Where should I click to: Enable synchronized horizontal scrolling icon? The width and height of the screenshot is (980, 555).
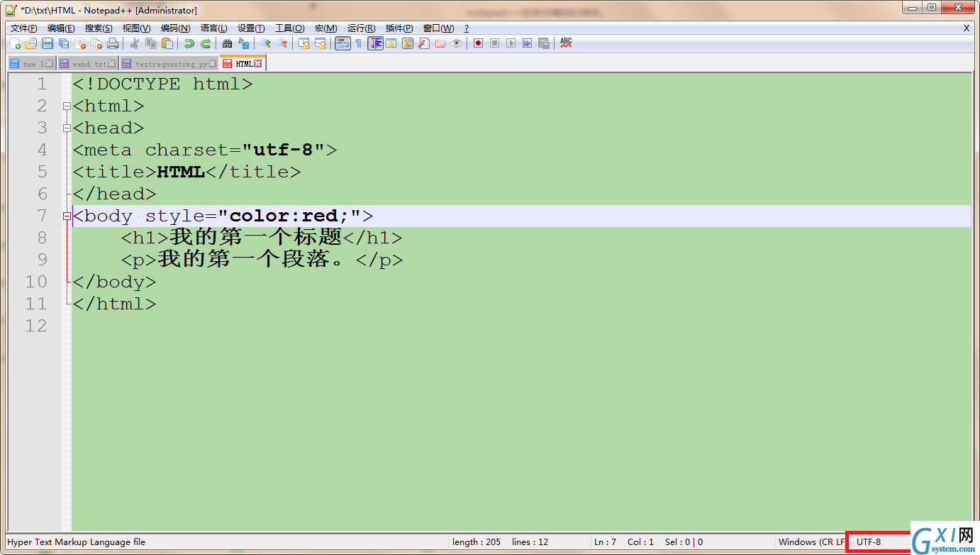[321, 43]
